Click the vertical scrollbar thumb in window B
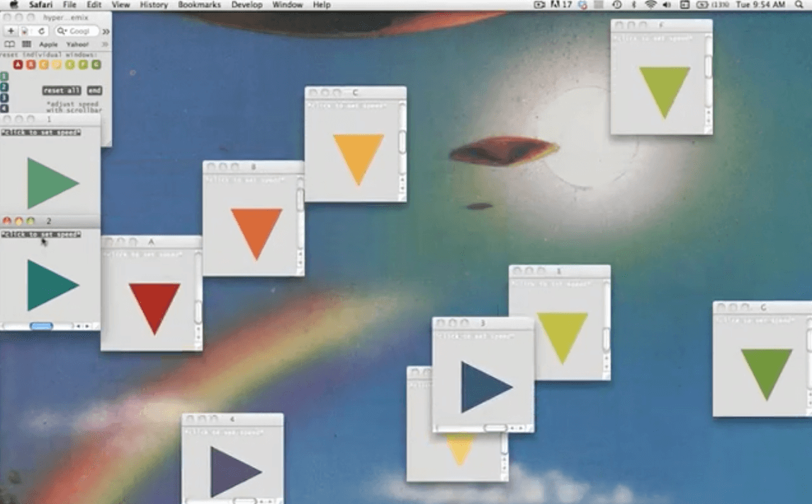Viewport: 812px width, 504px height. point(300,200)
